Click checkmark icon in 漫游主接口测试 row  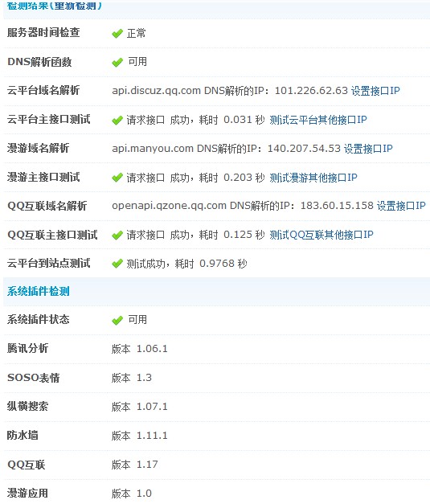click(x=117, y=178)
